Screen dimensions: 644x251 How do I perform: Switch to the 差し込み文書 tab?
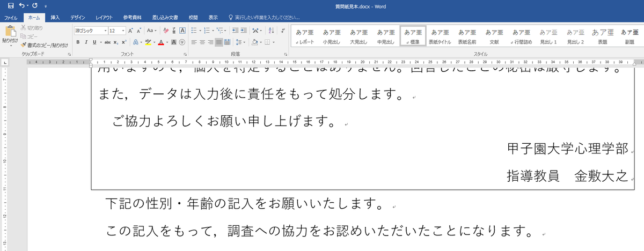click(x=165, y=17)
